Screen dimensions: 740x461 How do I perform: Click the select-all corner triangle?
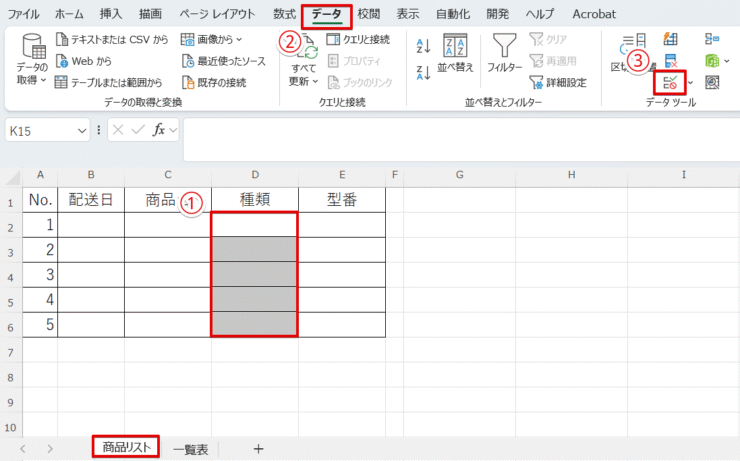[13, 177]
